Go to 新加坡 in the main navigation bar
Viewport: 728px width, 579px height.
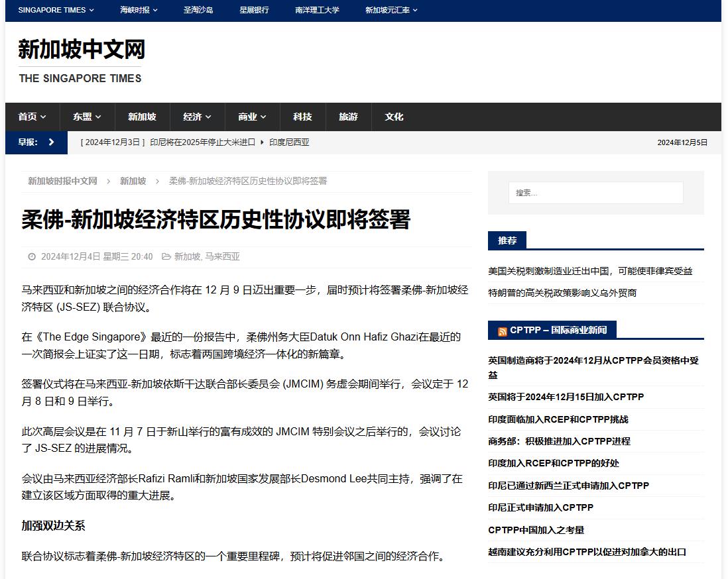click(x=142, y=117)
